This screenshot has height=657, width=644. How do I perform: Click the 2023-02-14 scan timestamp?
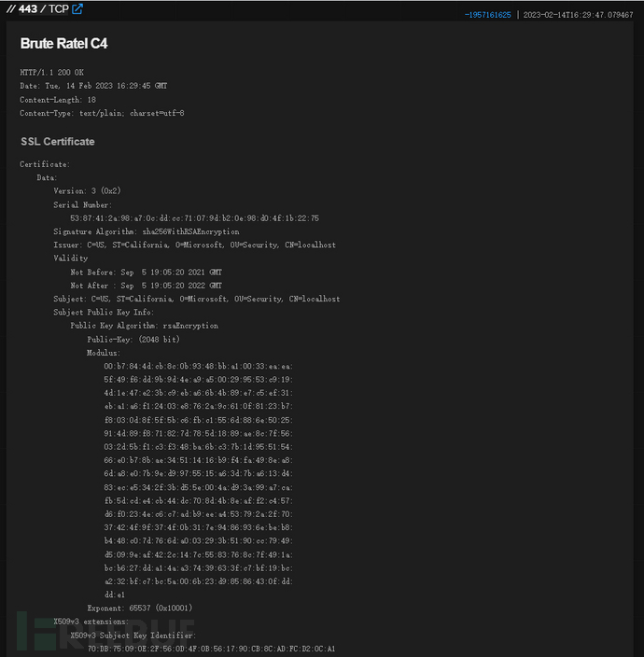578,15
